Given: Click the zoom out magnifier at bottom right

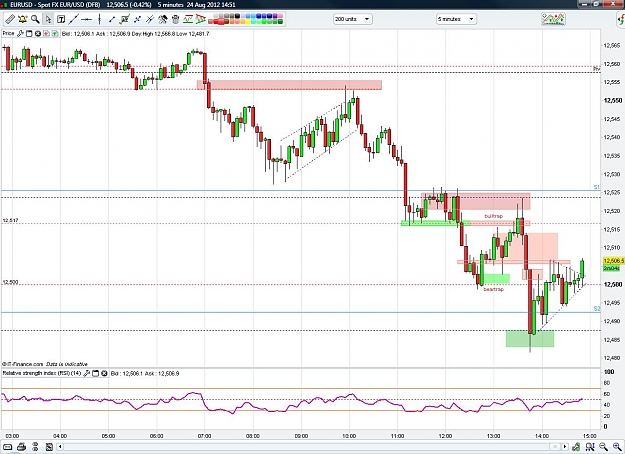Looking at the screenshot, I should tap(603, 446).
